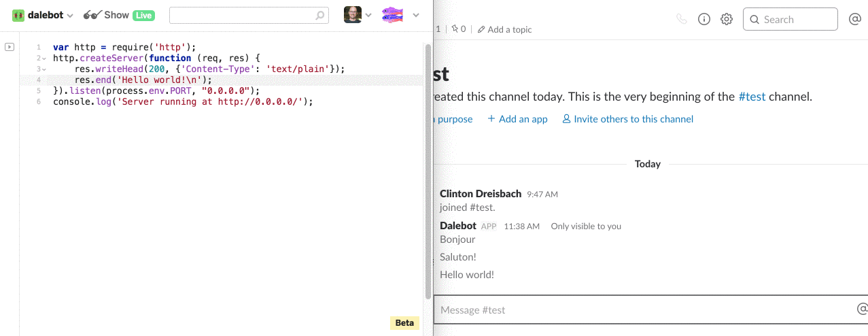Click the pinned items pin icon
Screen dimensions: 868x336
[x=455, y=29]
